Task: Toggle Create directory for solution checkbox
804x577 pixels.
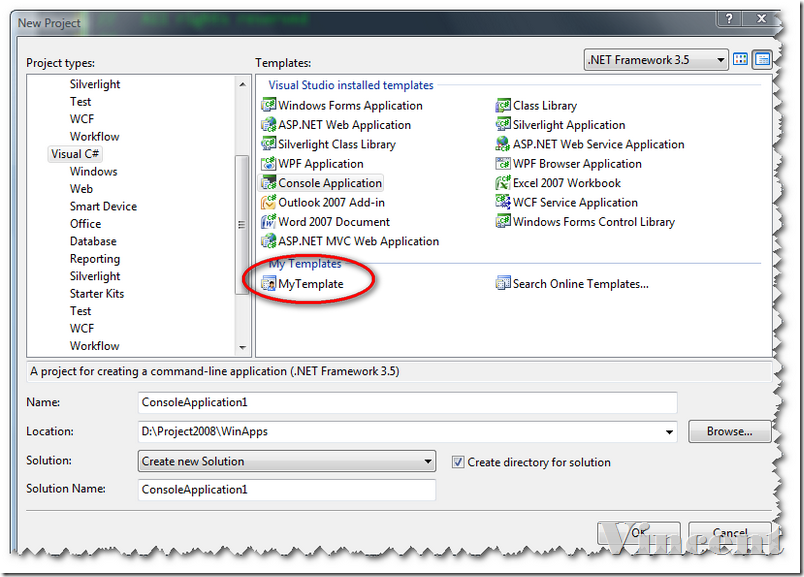Action: [x=458, y=462]
